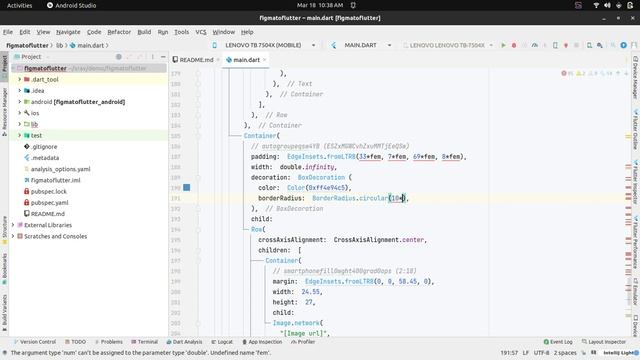Expand the lib folder
The width and height of the screenshot is (640, 360).
(19, 124)
